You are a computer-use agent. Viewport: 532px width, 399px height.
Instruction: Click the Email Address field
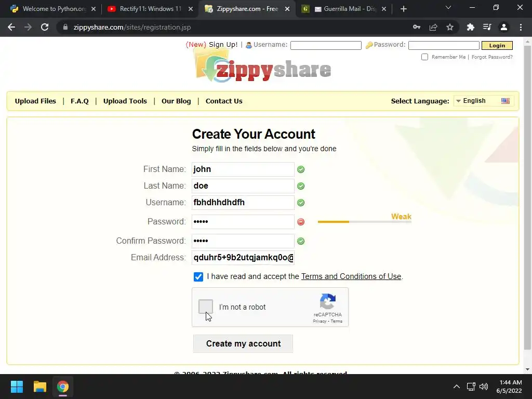click(243, 258)
